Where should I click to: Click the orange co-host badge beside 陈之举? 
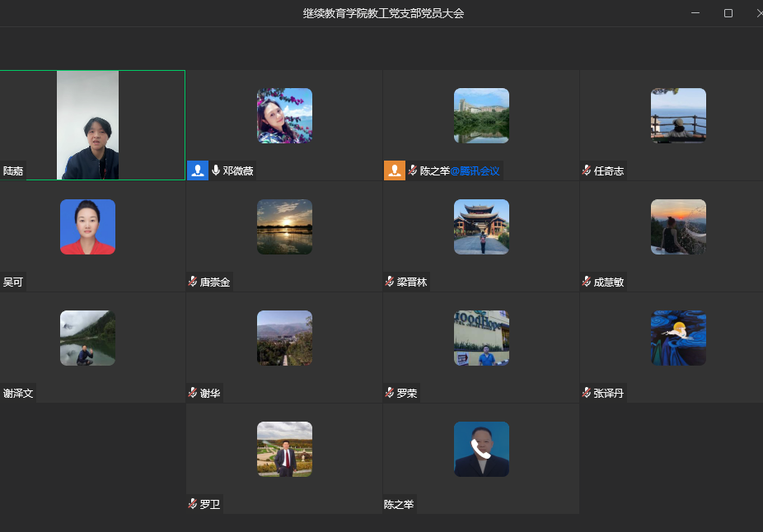[x=395, y=170]
